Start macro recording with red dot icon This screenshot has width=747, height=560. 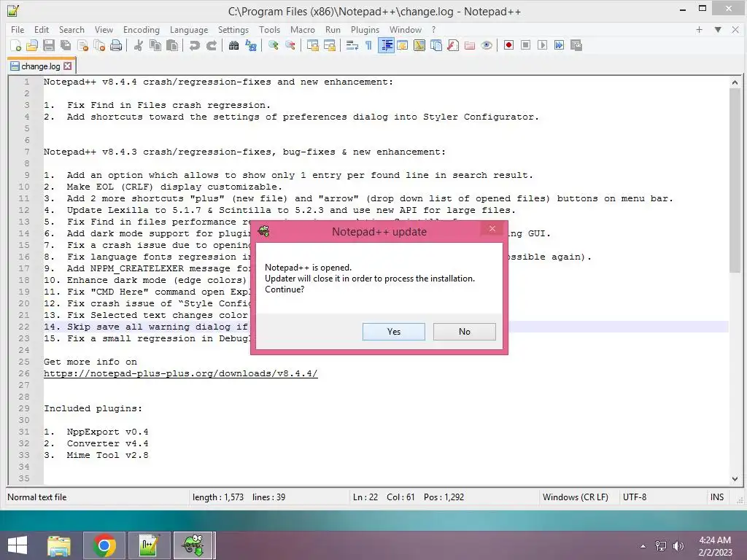pyautogui.click(x=508, y=45)
